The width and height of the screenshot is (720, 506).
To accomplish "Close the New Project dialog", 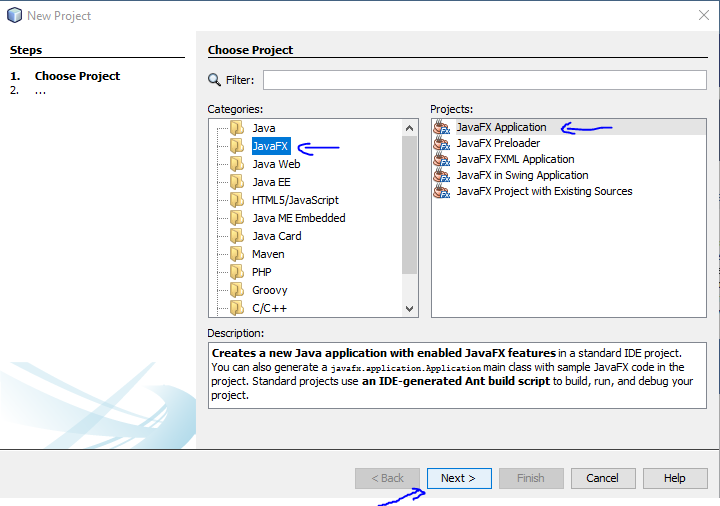I will (703, 15).
